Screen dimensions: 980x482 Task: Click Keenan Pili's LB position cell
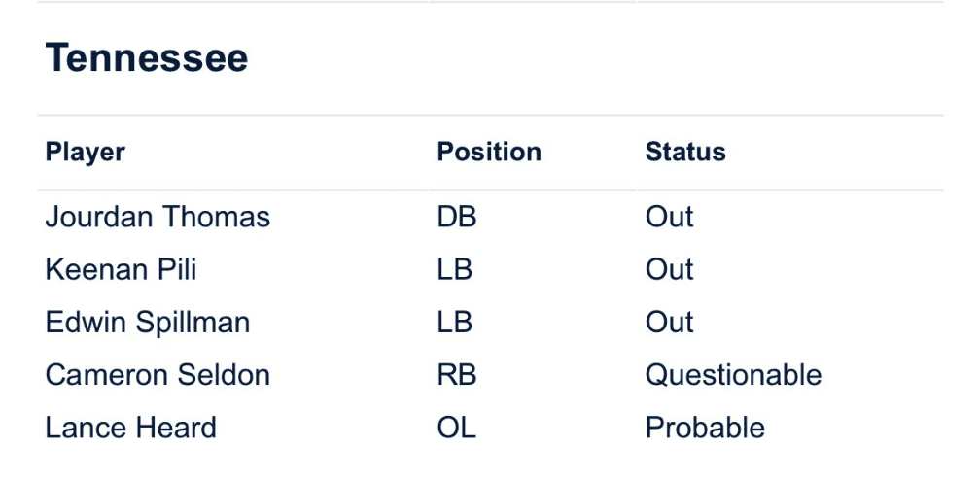tap(454, 269)
